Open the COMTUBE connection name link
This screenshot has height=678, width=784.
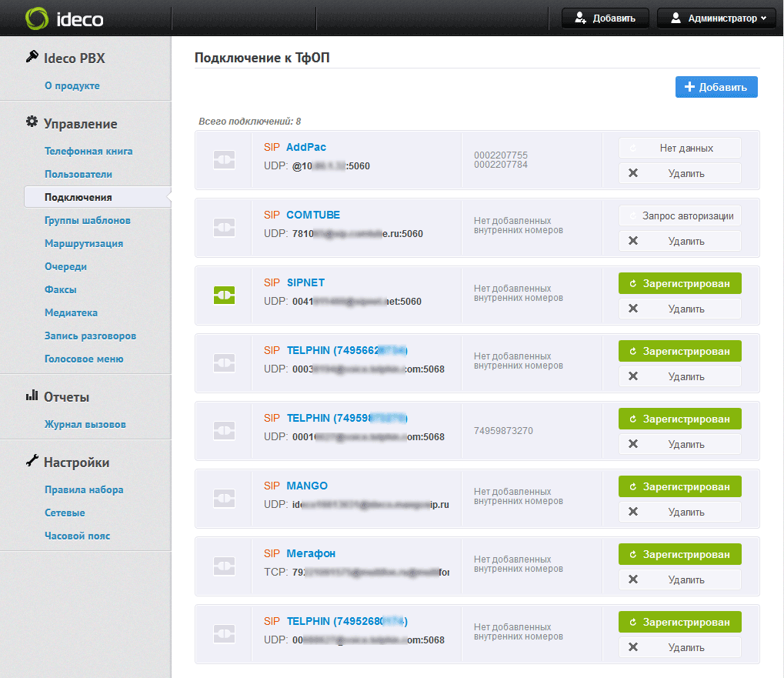313,215
